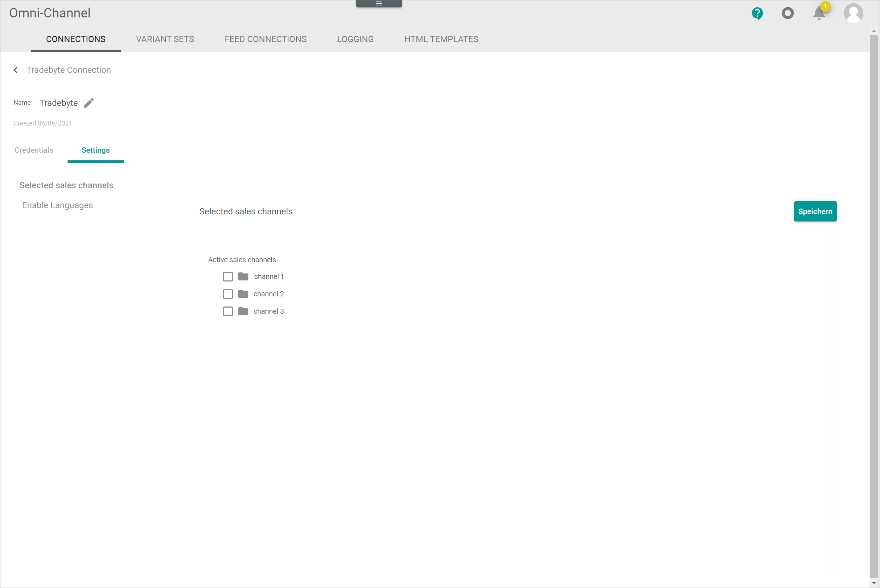The height and width of the screenshot is (588, 880).
Task: Click the scrollbar up arrow
Action: (873, 31)
